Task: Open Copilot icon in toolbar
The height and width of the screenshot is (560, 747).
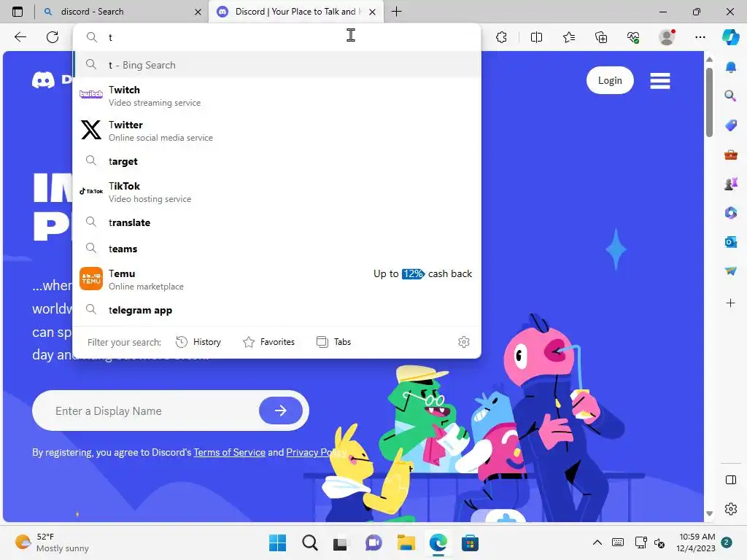Action: (730, 37)
